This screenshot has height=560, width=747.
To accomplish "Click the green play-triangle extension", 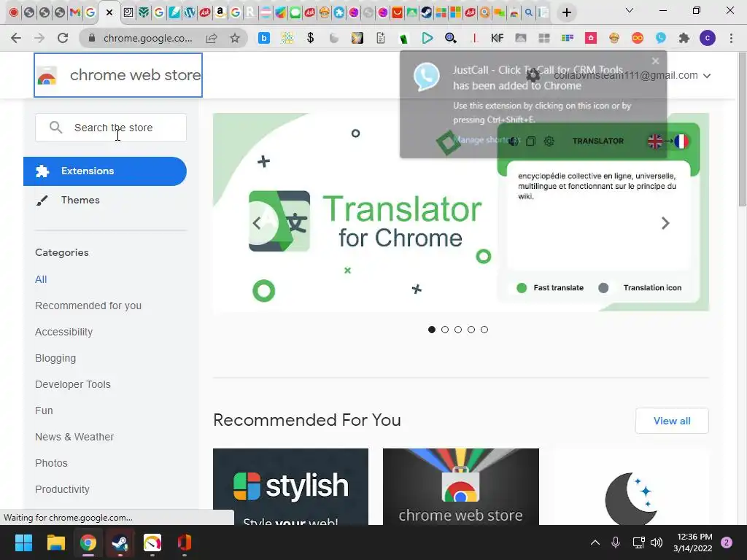I will click(x=427, y=38).
